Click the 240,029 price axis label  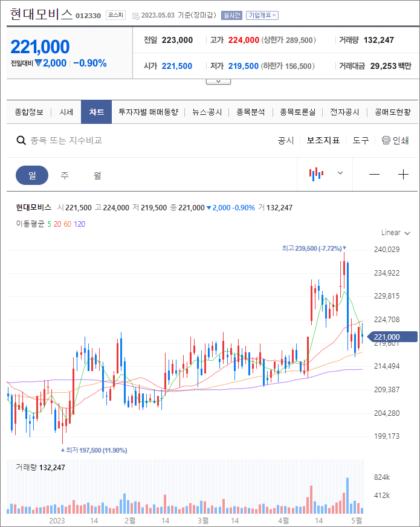coord(387,250)
